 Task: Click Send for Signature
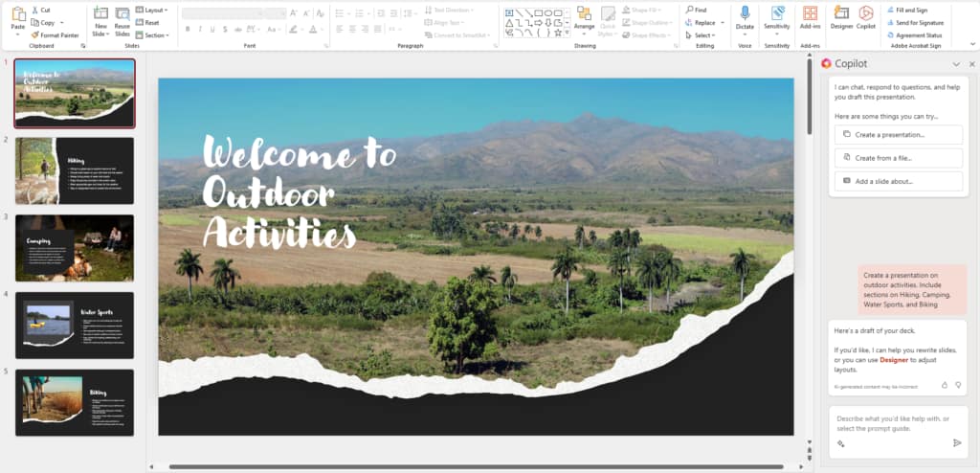[914, 23]
